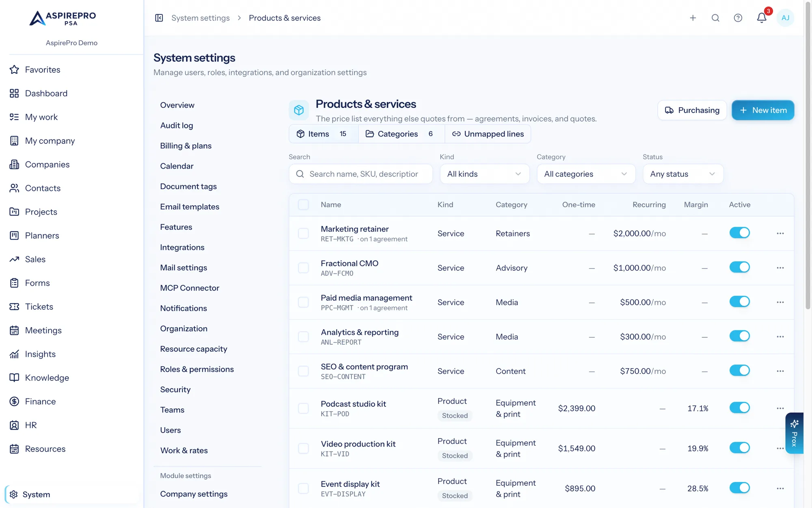Open the global search magnifier icon
This screenshot has height=508, width=812.
(715, 18)
